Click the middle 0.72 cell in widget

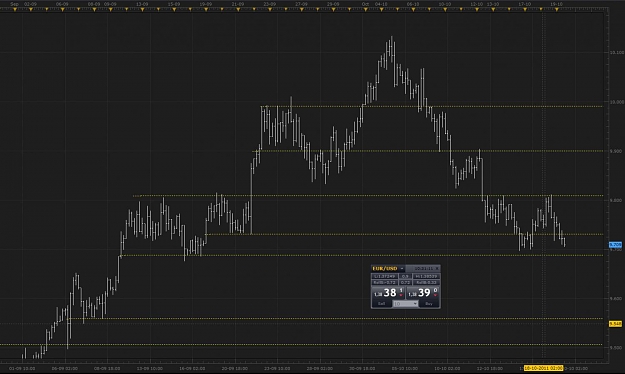point(405,283)
